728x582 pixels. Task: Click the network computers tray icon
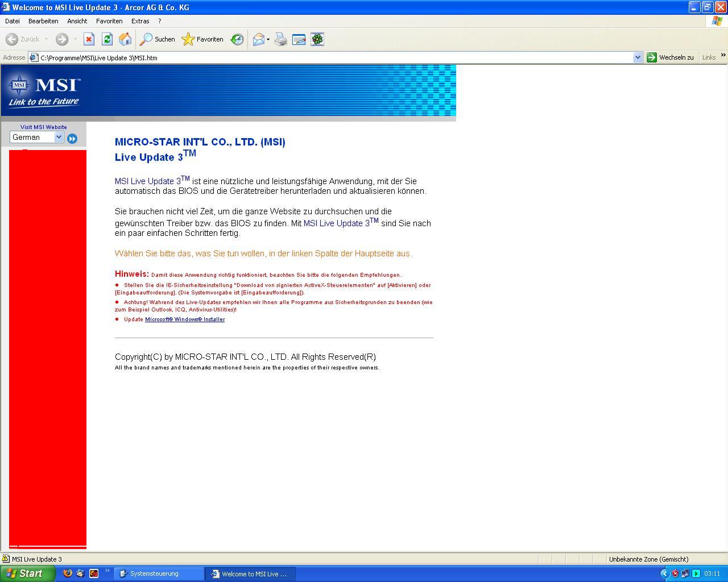point(685,573)
